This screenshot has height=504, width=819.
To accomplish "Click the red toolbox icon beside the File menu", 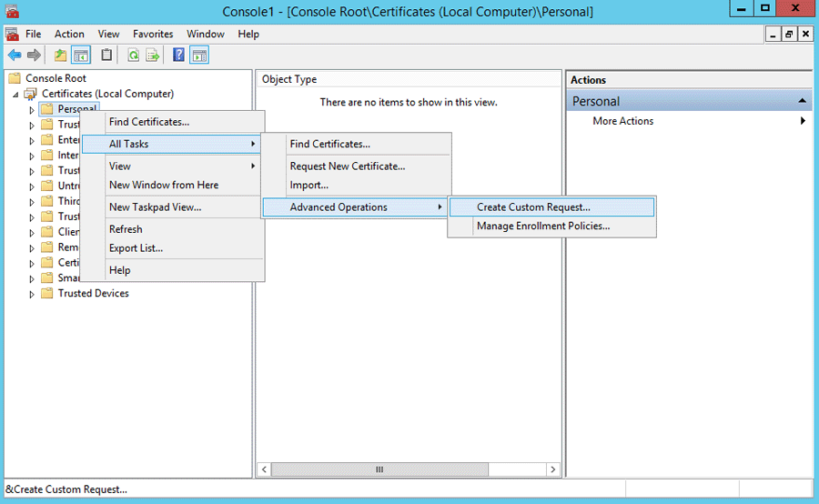I will point(12,35).
